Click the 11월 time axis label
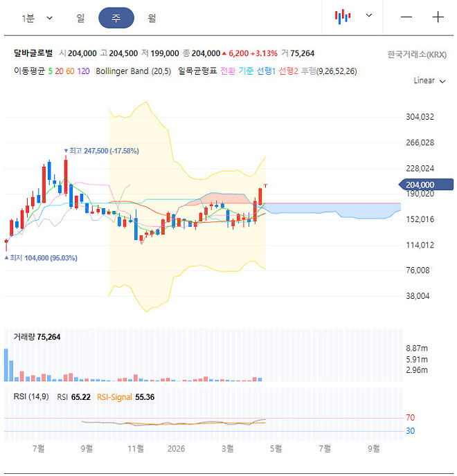Screen dimensions: 457x476 click(x=136, y=448)
